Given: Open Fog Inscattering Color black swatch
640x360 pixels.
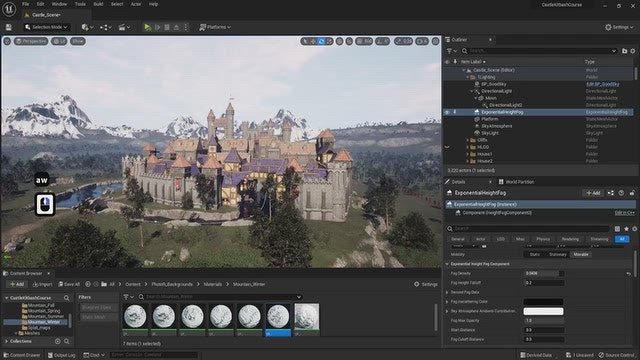Looking at the screenshot, I should tap(543, 302).
